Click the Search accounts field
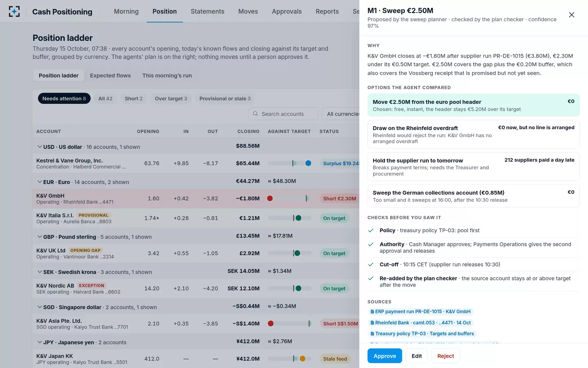Viewport: 588px width, 368px height. (x=283, y=114)
